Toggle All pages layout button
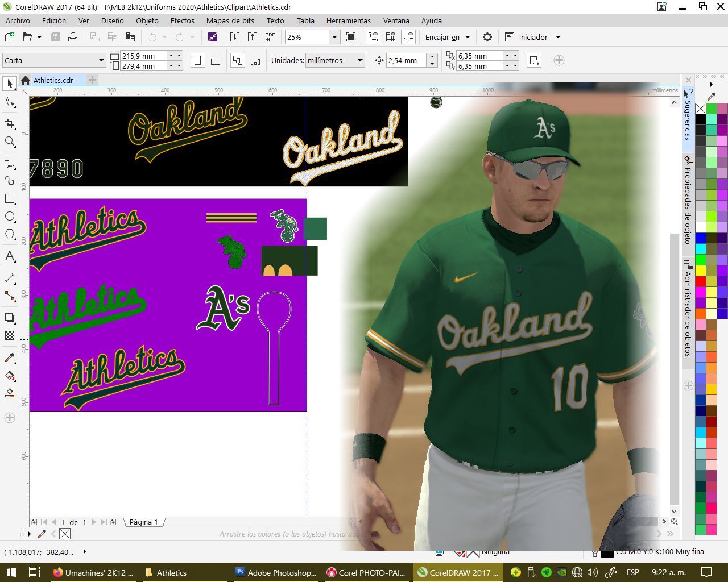728x582 pixels. click(238, 60)
